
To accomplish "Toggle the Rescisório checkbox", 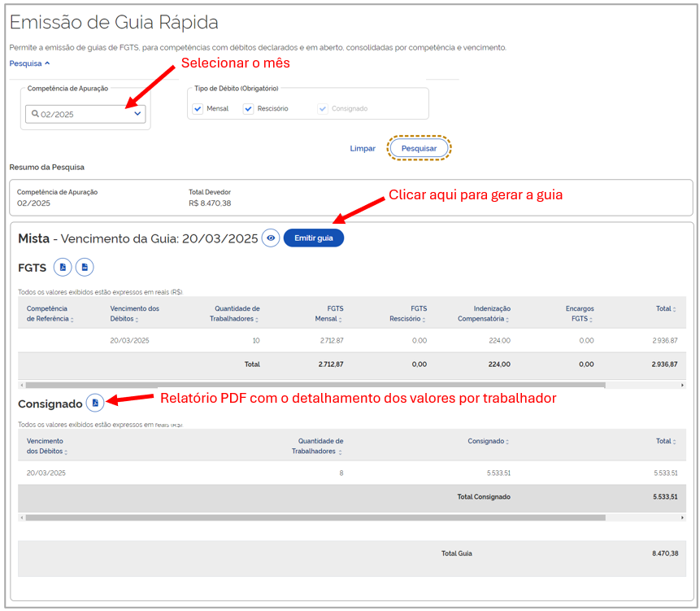I will point(249,109).
